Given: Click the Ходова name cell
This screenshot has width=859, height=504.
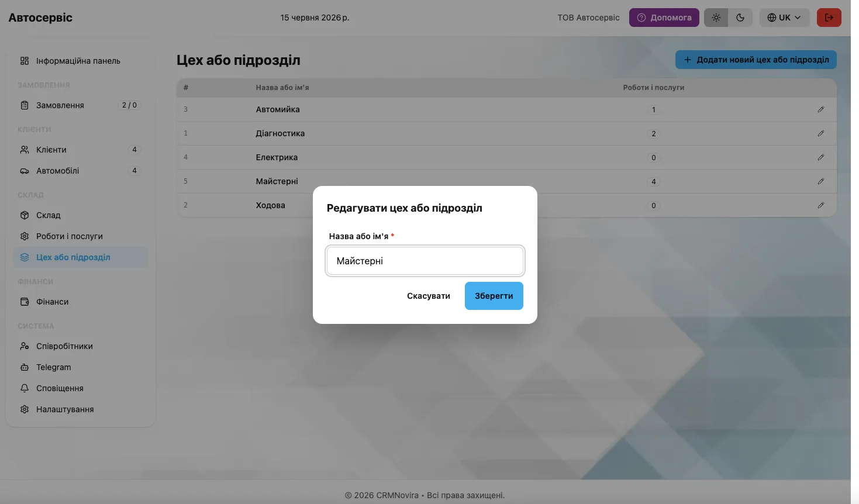Looking at the screenshot, I should coord(270,205).
